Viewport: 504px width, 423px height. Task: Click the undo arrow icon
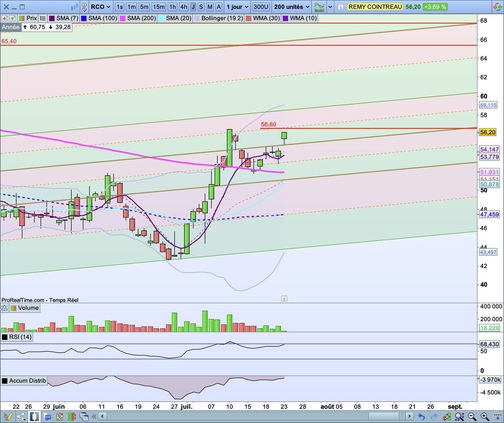click(422, 417)
